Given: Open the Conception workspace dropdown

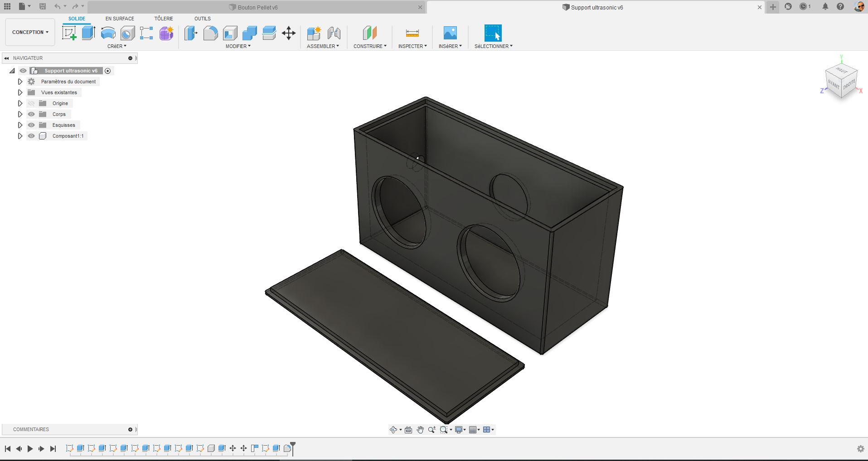Looking at the screenshot, I should (30, 32).
